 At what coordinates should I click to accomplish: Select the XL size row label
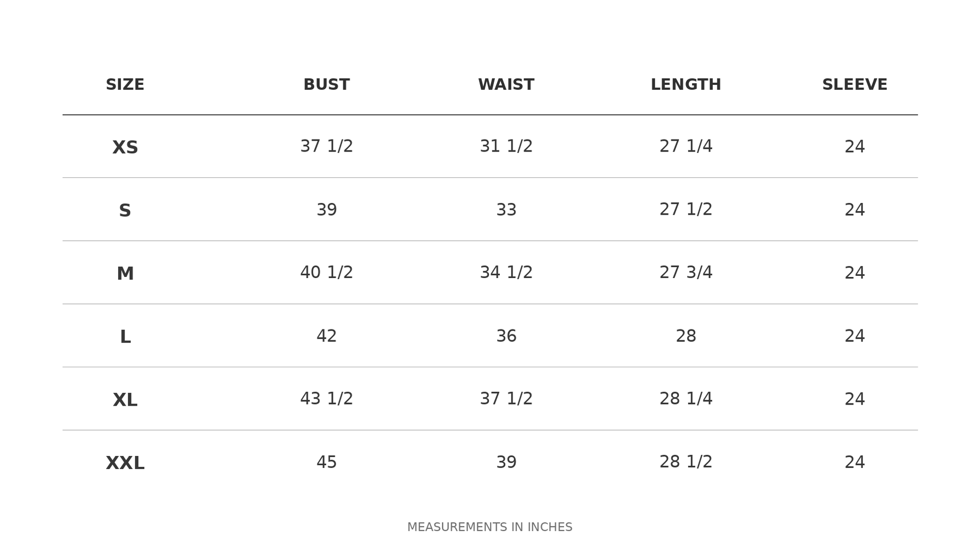(125, 400)
